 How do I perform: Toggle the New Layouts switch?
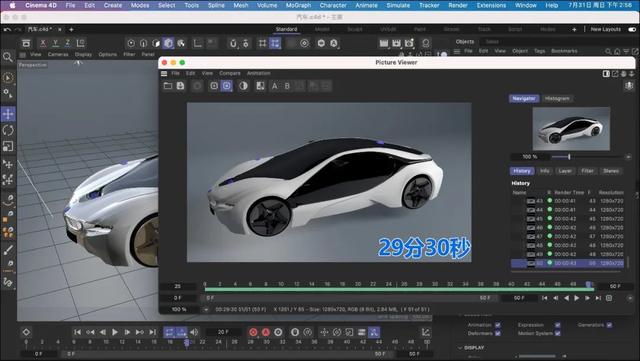632,29
